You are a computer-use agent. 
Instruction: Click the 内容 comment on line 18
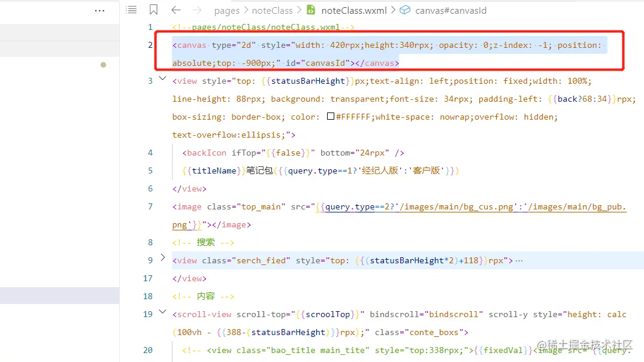[x=205, y=296]
